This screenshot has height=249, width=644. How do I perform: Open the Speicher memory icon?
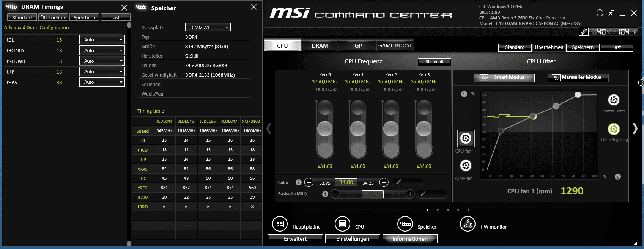click(x=405, y=224)
